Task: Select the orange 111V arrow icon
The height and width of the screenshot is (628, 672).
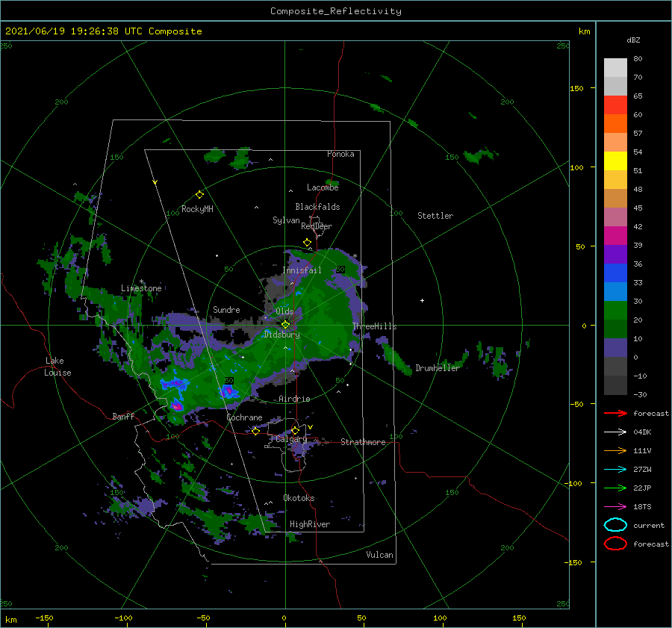Action: pyautogui.click(x=615, y=450)
